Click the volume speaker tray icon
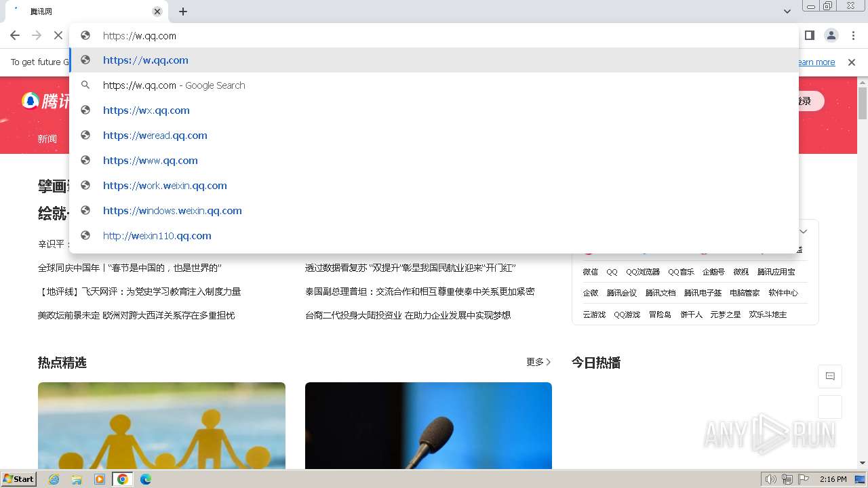The width and height of the screenshot is (868, 488). (770, 479)
